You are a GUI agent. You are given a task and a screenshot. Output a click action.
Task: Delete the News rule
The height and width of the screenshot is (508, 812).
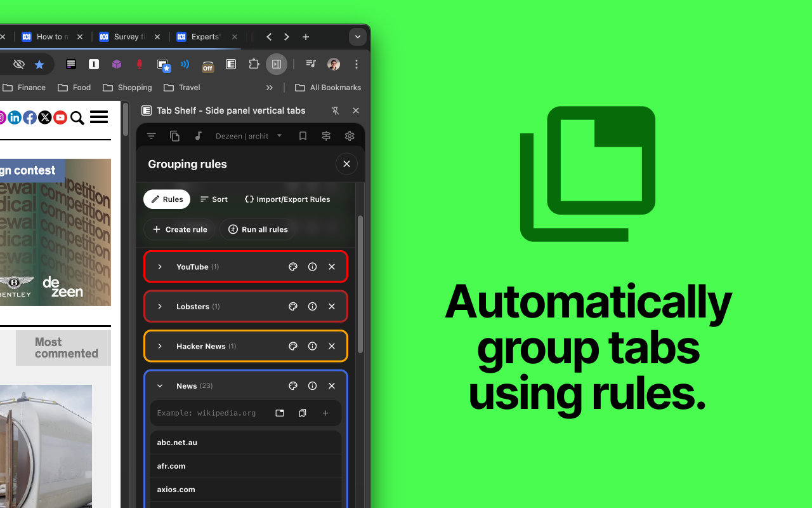332,386
